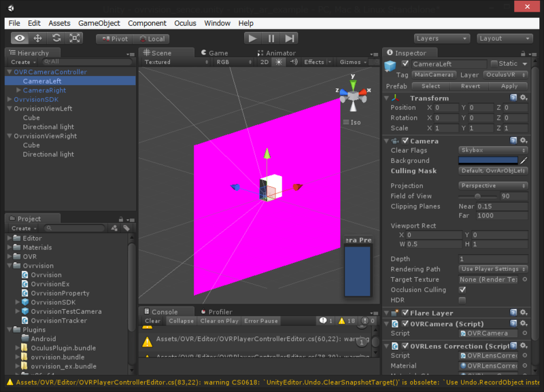Clear the console messages

tap(152, 321)
